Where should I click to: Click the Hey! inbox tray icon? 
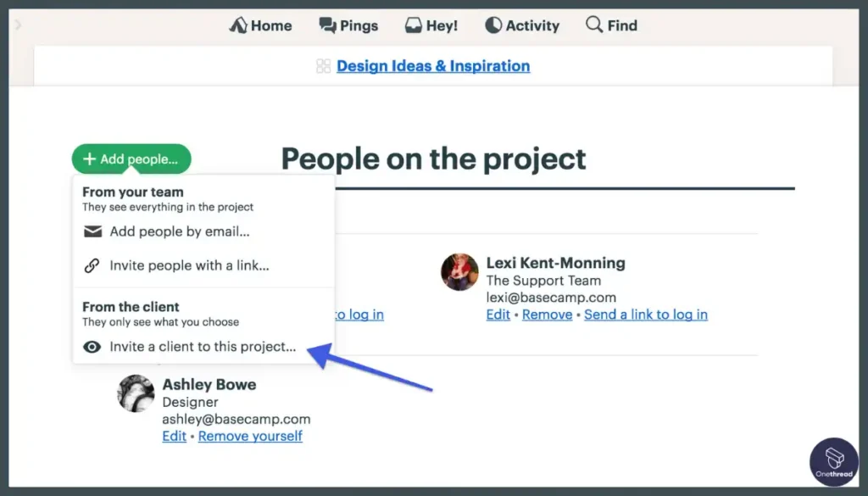413,25
